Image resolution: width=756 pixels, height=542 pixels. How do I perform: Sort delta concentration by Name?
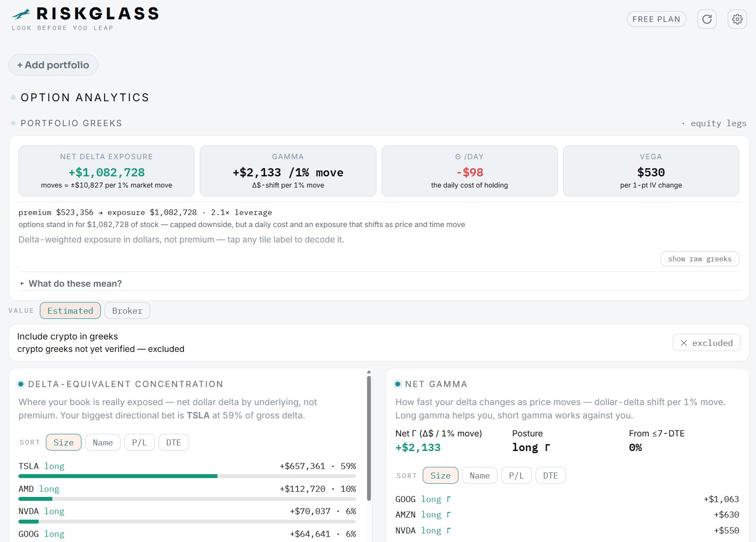[x=103, y=442]
